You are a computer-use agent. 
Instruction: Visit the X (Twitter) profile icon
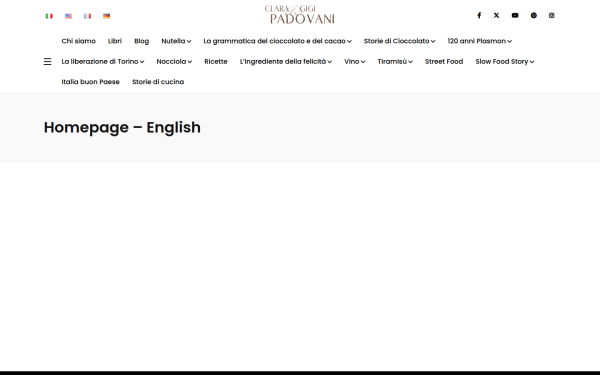496,15
